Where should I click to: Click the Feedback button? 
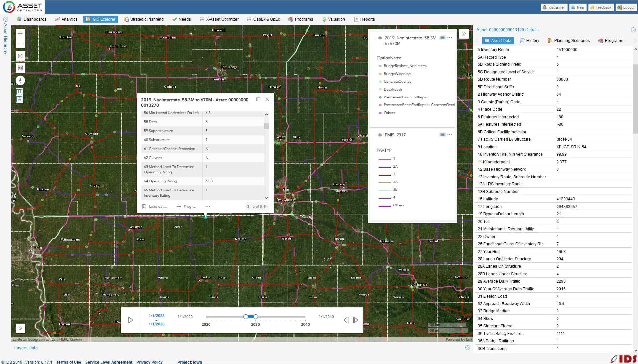600,7
